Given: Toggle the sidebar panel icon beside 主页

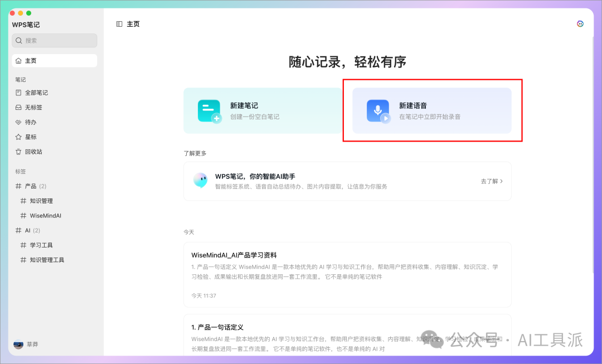Looking at the screenshot, I should pyautogui.click(x=119, y=24).
